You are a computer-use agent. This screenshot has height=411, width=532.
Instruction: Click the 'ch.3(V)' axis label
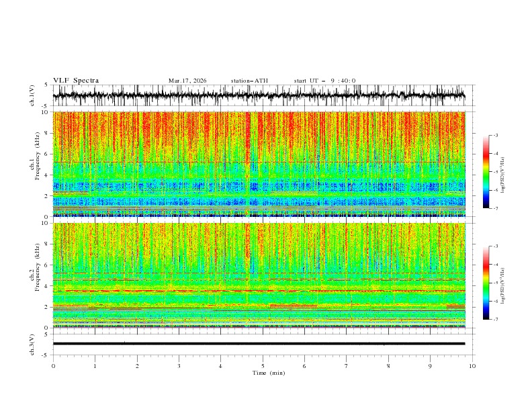tap(32, 345)
